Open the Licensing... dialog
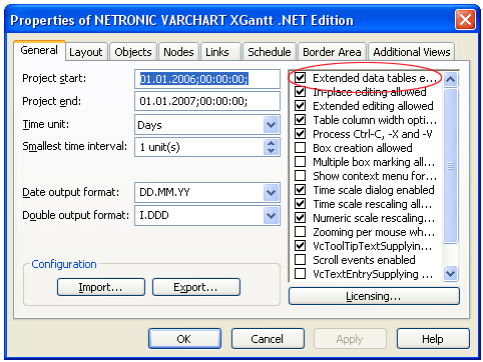483x362 pixels. [x=374, y=296]
